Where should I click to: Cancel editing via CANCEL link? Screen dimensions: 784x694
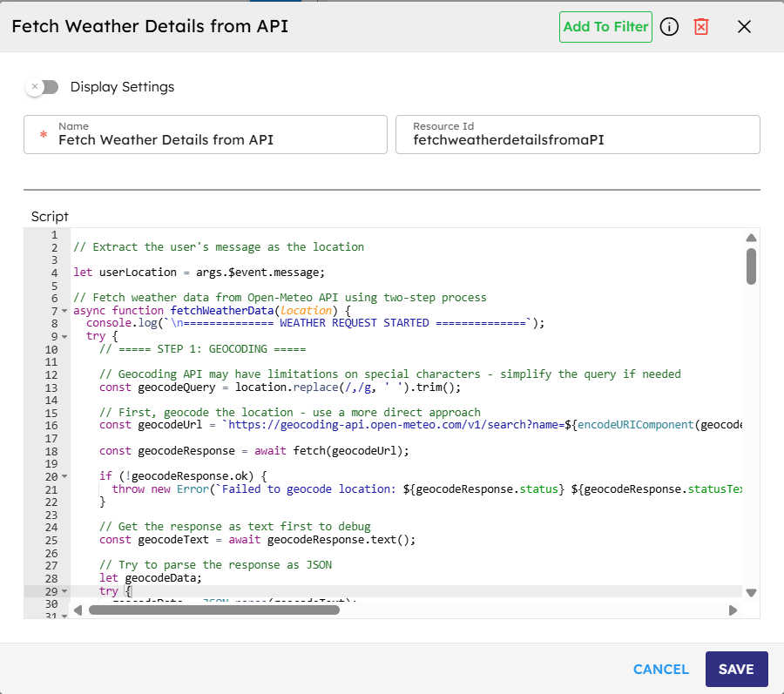click(x=661, y=670)
